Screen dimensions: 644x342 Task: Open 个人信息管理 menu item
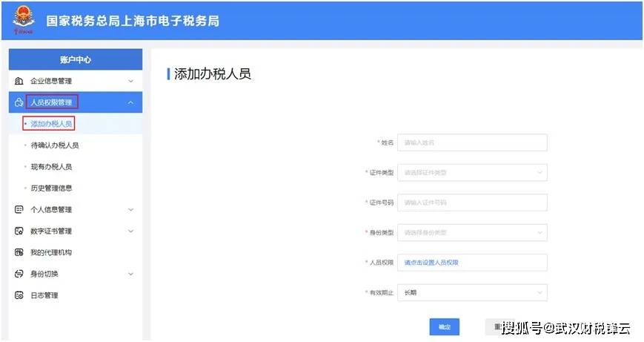[x=76, y=210]
